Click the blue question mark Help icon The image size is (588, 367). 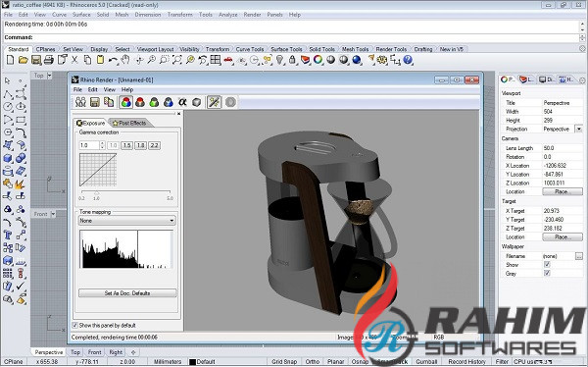(x=408, y=60)
